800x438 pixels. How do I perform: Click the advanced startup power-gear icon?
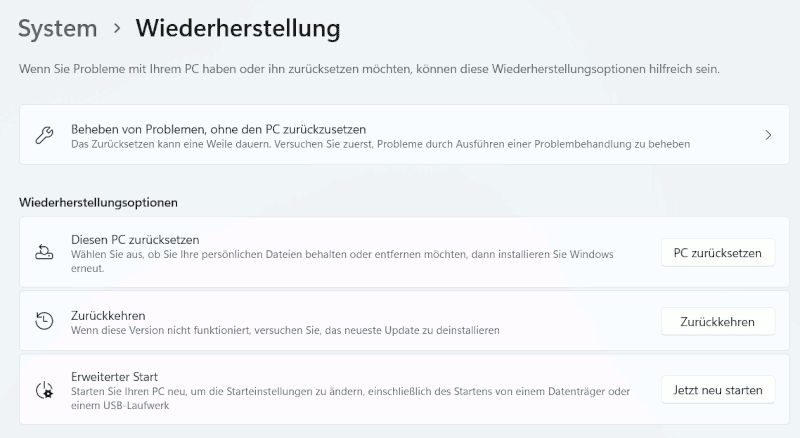[44, 390]
